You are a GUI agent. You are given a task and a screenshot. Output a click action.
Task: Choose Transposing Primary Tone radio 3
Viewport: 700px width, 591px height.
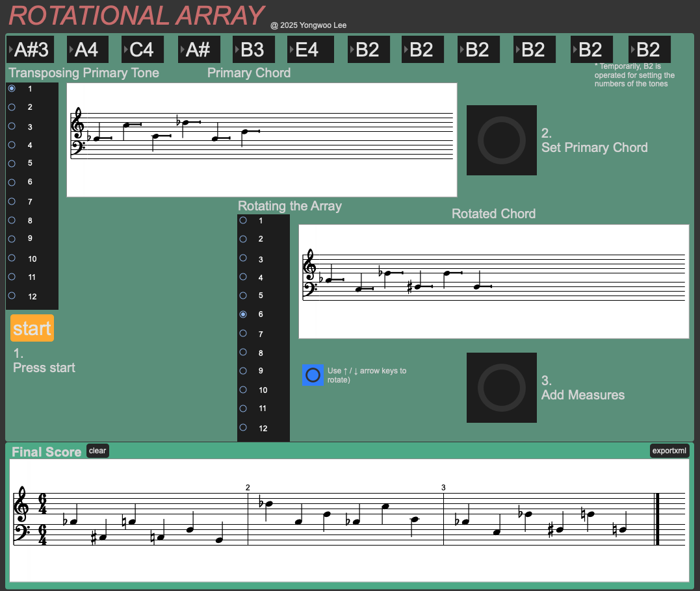(x=12, y=126)
